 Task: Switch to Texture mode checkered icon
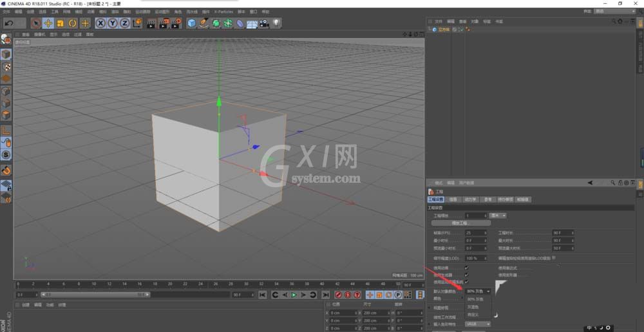tap(6, 66)
